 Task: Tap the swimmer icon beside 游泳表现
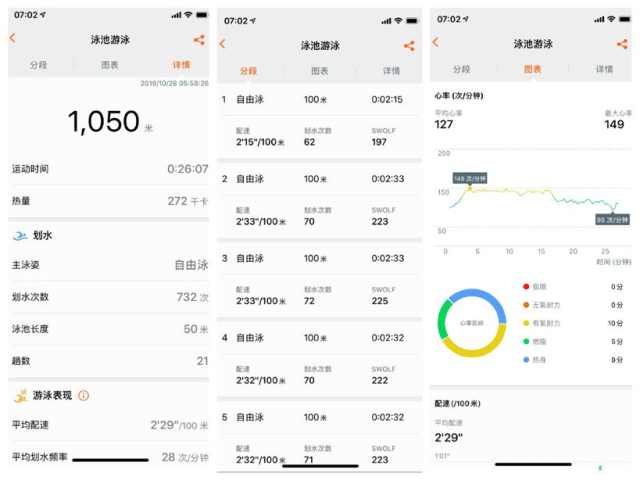(20, 396)
